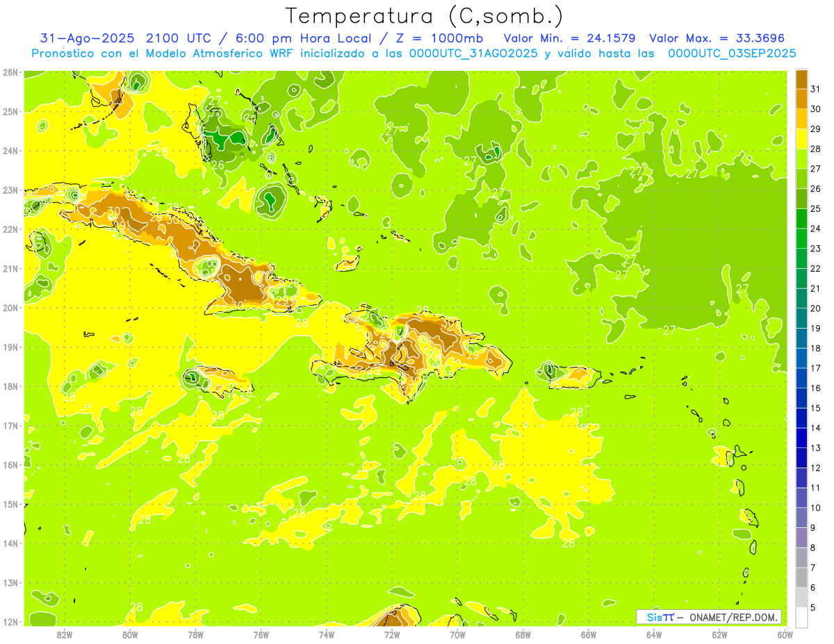Click the "76W" longitude axis label
The height and width of the screenshot is (644, 834).
pyautogui.click(x=261, y=634)
